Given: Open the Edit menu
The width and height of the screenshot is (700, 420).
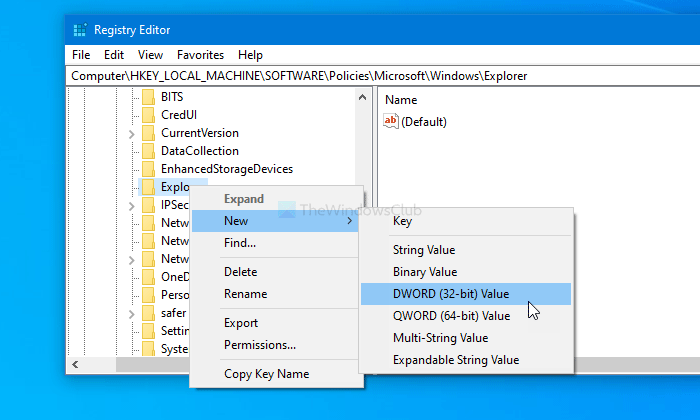Looking at the screenshot, I should [x=114, y=55].
